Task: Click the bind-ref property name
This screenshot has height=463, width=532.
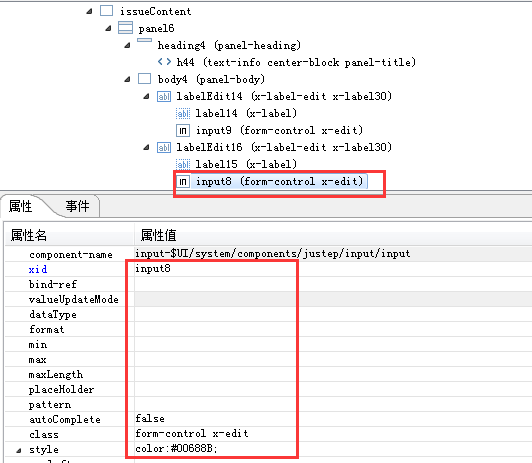Action: (x=53, y=284)
